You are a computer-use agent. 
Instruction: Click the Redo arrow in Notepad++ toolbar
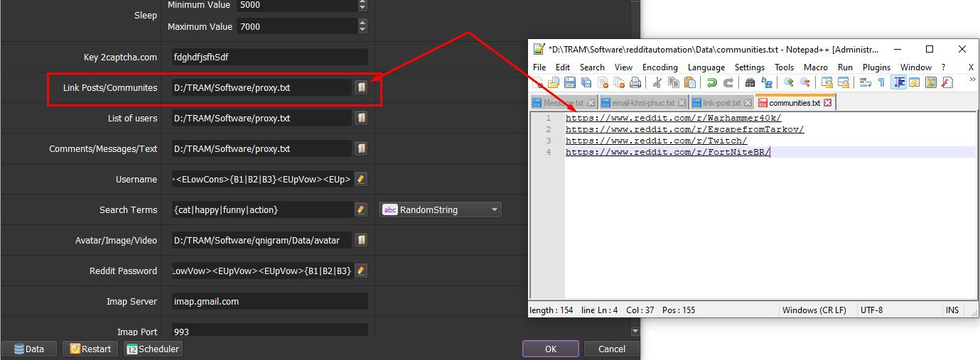pos(728,83)
